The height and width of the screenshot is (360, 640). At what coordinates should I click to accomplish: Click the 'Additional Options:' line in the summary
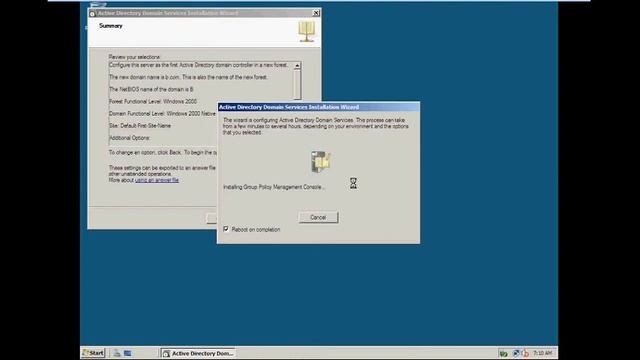[129, 138]
